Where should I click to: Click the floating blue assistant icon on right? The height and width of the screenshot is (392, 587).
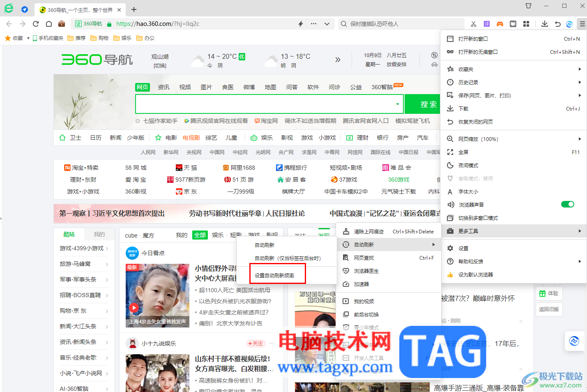coord(574,341)
